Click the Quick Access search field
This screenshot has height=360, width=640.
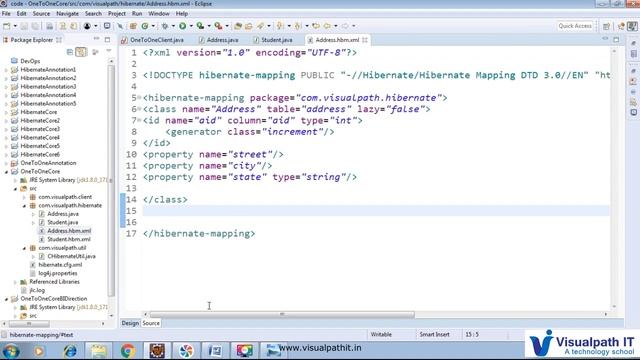(575, 26)
